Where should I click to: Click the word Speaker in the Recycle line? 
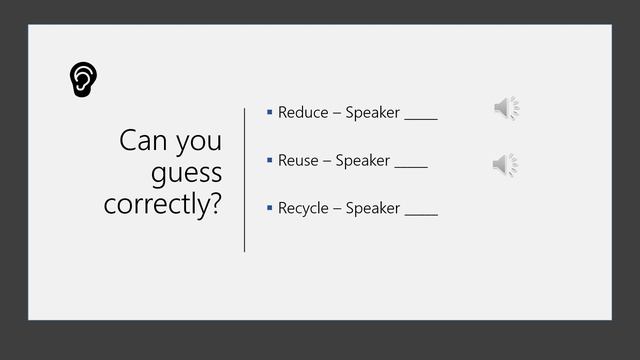coord(373,209)
